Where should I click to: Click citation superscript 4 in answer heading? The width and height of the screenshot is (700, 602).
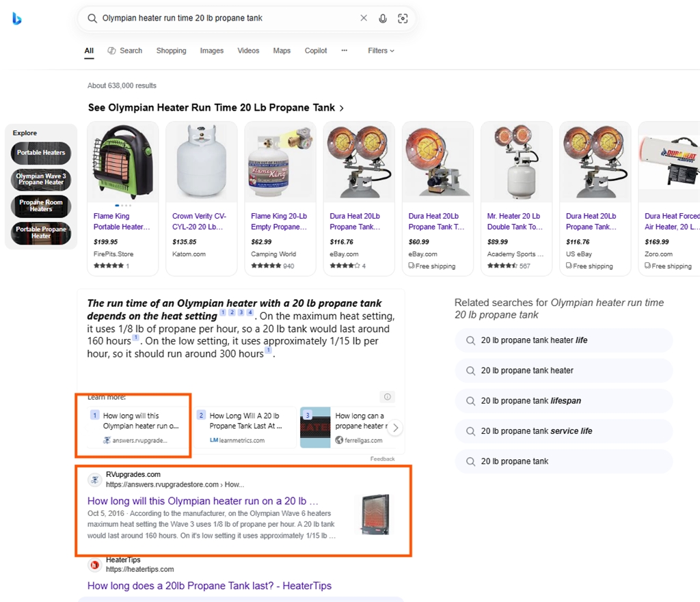(250, 312)
